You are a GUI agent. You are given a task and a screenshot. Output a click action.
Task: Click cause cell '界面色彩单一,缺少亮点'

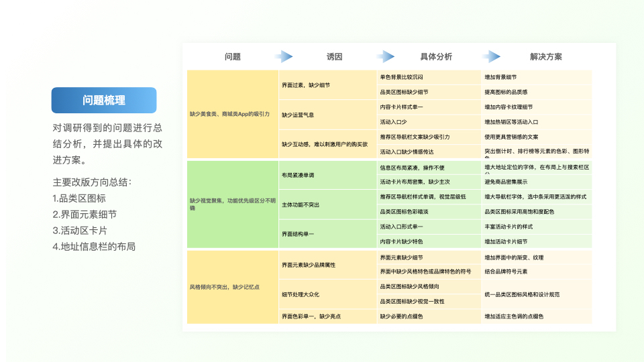pyautogui.click(x=328, y=316)
